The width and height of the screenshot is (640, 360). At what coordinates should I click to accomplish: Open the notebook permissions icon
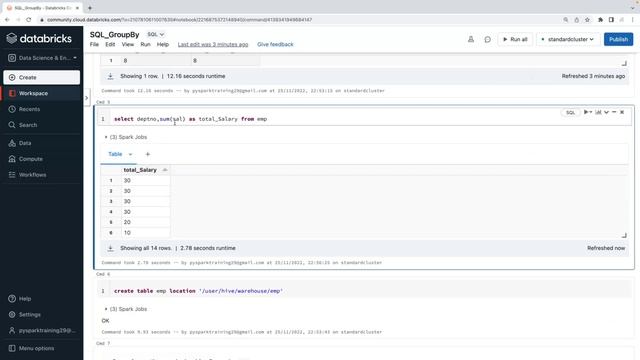[x=471, y=39]
